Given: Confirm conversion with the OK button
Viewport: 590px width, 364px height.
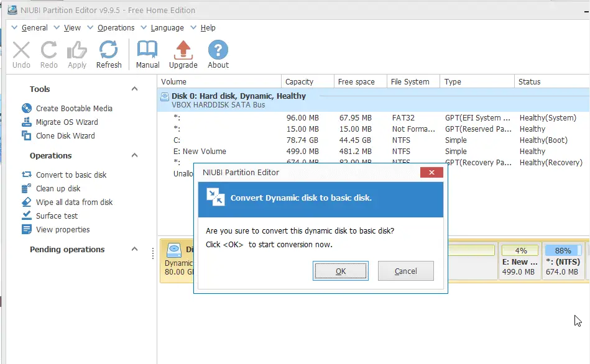Looking at the screenshot, I should (341, 271).
